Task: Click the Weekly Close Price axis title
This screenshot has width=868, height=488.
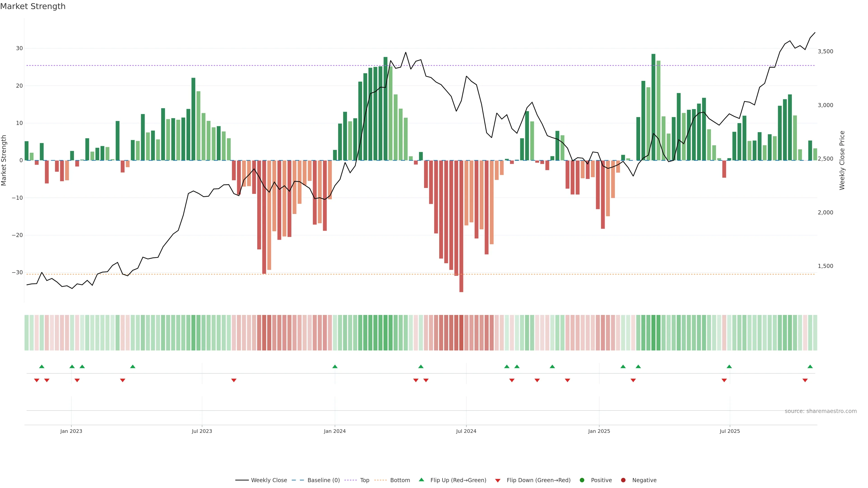Action: (842, 160)
